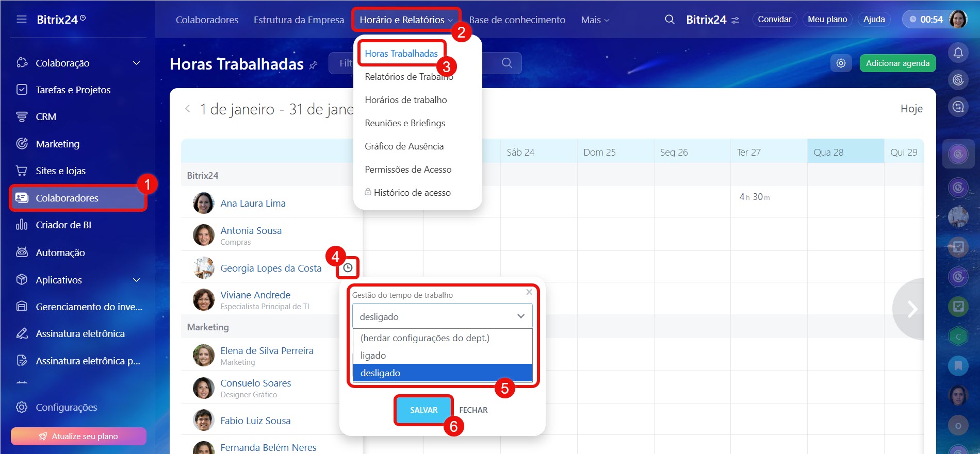The image size is (980, 454).
Task: Click the SALVAR button
Action: (x=423, y=410)
